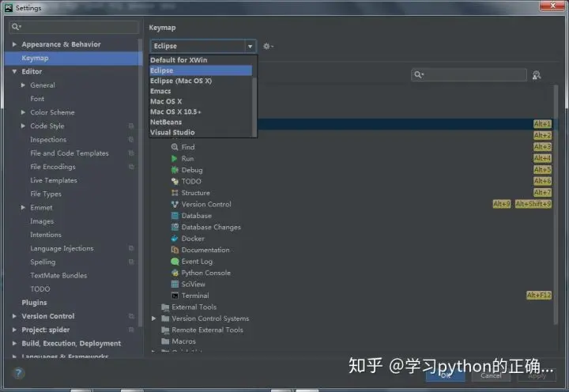Viewport: 569px width, 392px height.
Task: Expand the Project: spider section
Action: (14, 330)
